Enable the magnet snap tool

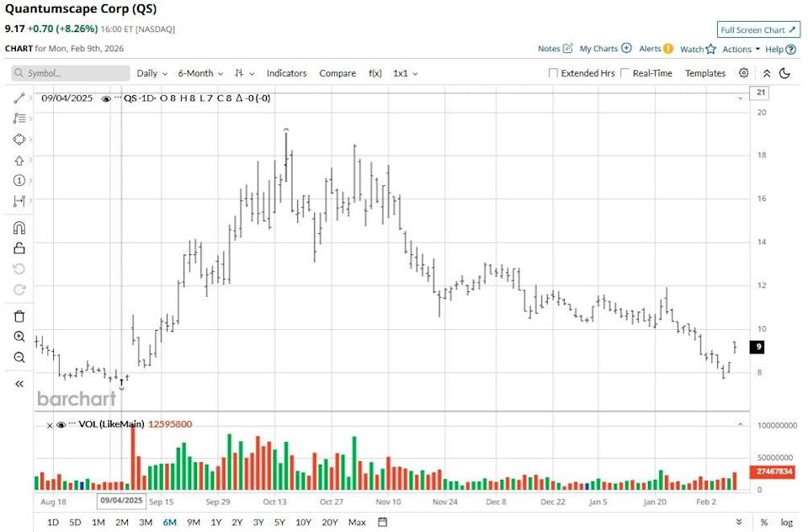(19, 226)
